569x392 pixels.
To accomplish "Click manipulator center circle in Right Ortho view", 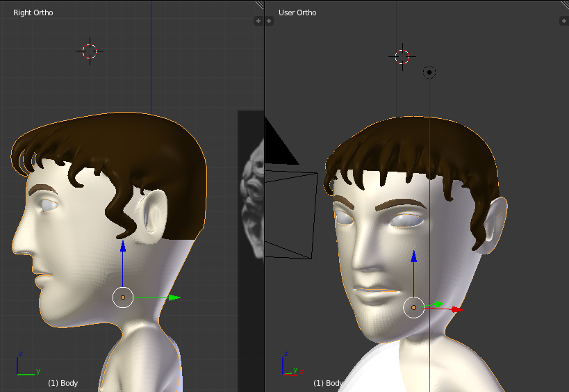I will pyautogui.click(x=123, y=297).
